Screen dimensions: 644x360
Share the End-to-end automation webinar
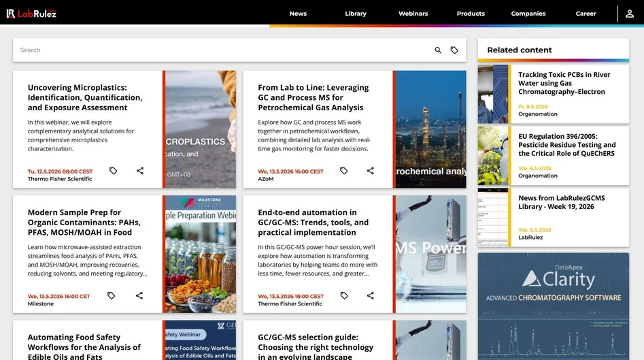click(371, 295)
